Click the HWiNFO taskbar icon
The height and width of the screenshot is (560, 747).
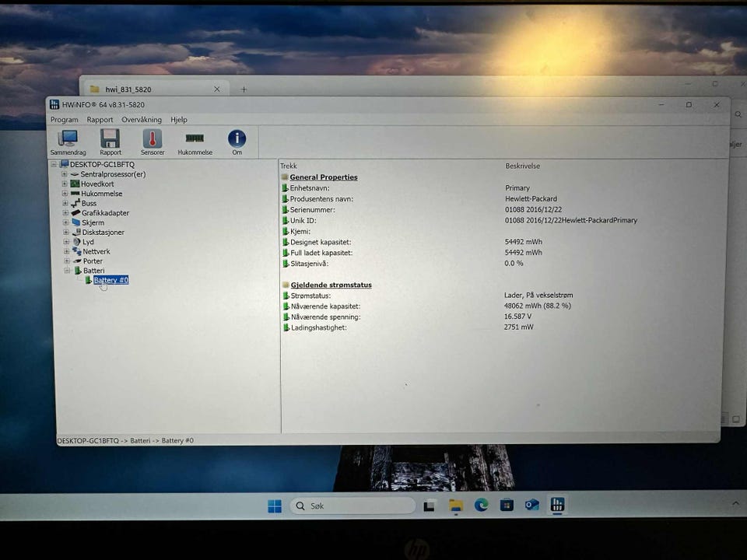pyautogui.click(x=557, y=504)
